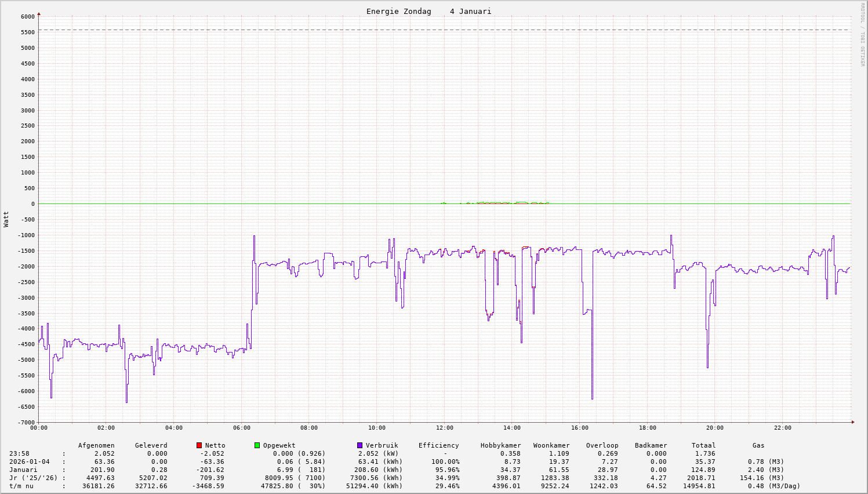Click the 12:00 time axis label

(x=445, y=428)
